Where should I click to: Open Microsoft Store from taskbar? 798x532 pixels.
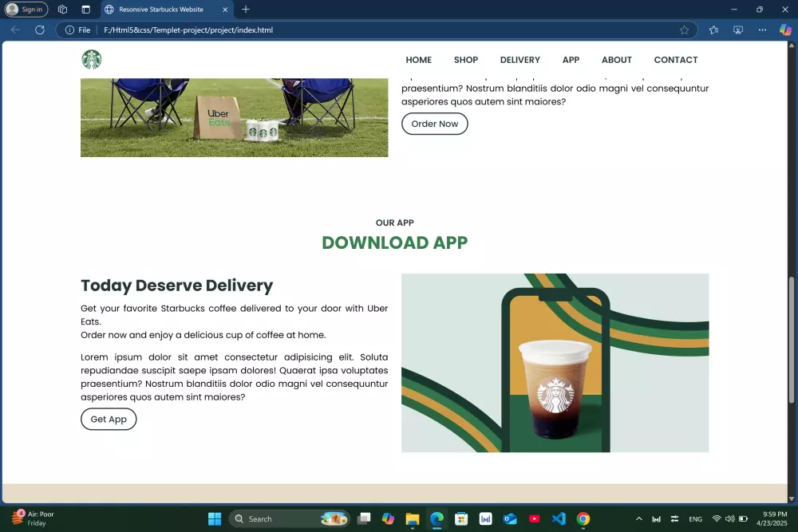461,518
